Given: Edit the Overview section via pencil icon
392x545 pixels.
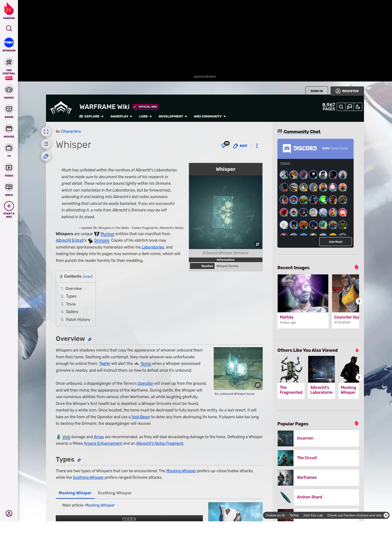Looking at the screenshot, I should click(x=90, y=339).
